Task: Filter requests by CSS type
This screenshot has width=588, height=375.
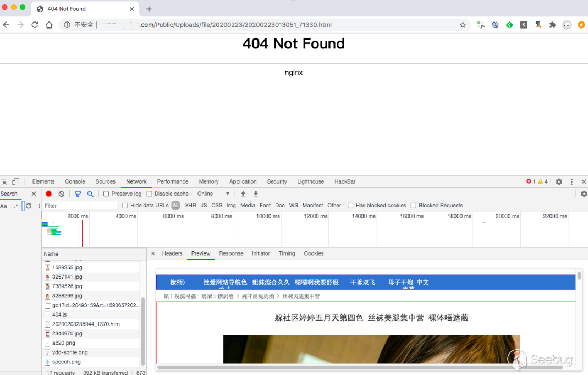Action: [217, 206]
